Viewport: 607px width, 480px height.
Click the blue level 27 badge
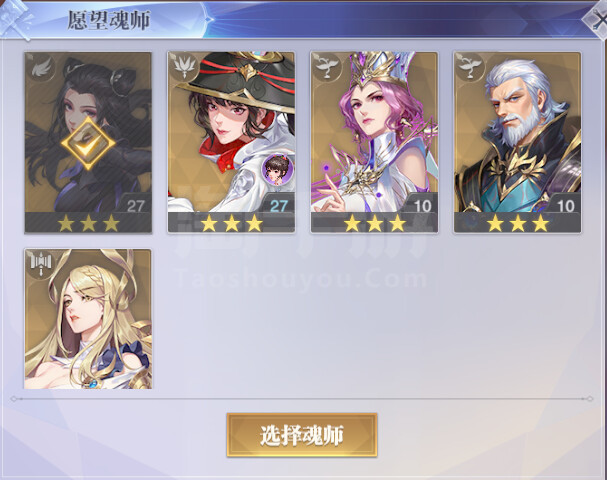[x=278, y=205]
